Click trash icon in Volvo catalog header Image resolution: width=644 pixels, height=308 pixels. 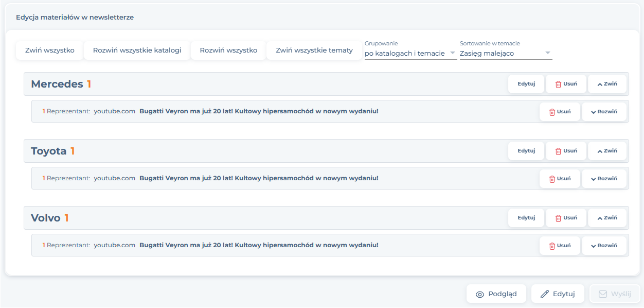coord(558,218)
